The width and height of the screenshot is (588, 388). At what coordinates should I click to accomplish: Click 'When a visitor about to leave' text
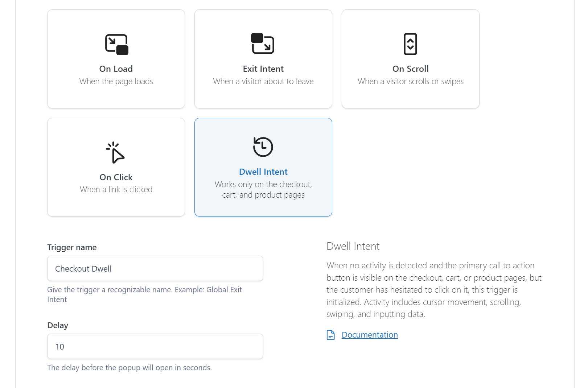click(x=263, y=82)
